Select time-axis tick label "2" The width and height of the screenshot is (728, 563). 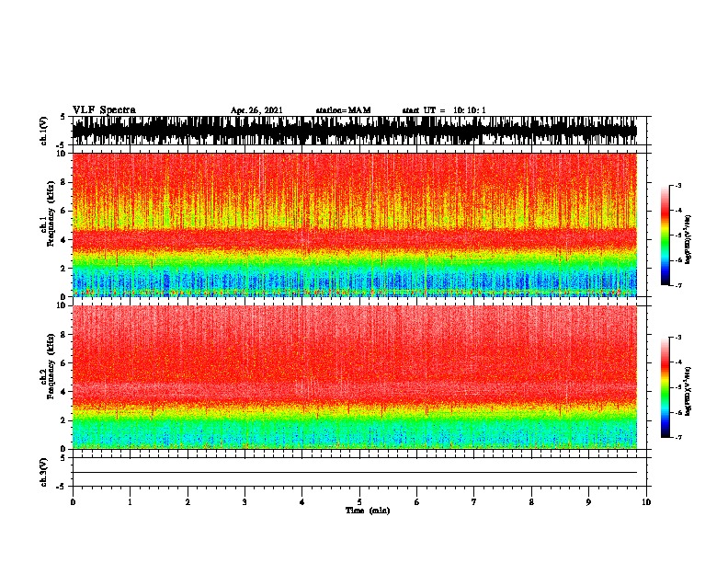point(188,502)
